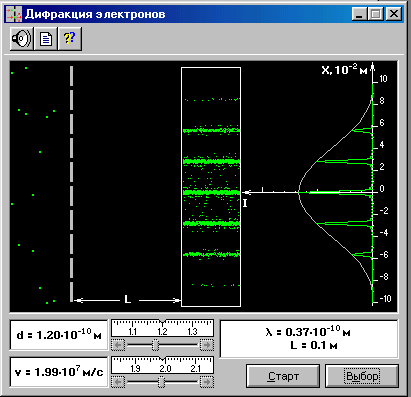
Task: Click the wavelength λ readout panel
Action: [x=309, y=339]
